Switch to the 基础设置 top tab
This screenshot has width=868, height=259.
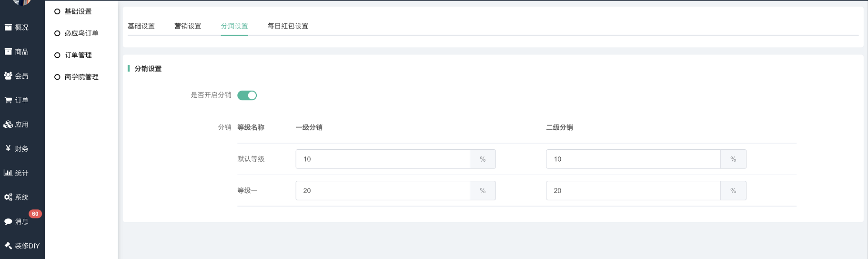[141, 26]
